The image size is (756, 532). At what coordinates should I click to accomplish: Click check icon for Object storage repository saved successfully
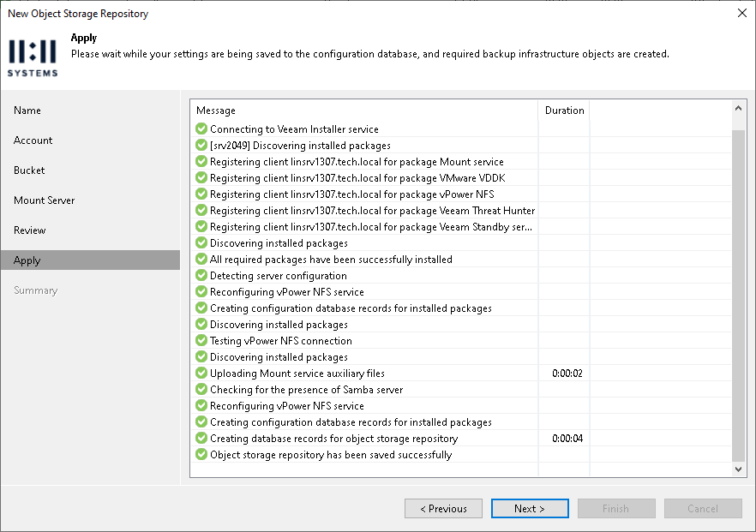(x=201, y=454)
